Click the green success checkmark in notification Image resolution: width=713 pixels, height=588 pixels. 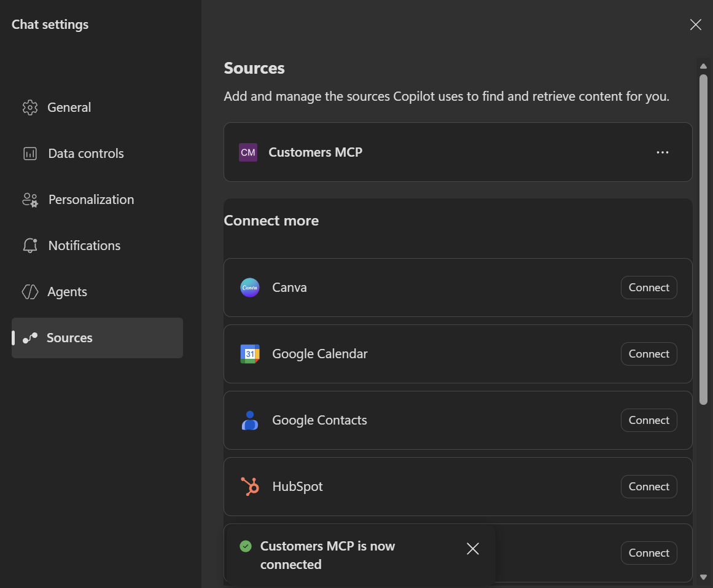pyautogui.click(x=246, y=546)
